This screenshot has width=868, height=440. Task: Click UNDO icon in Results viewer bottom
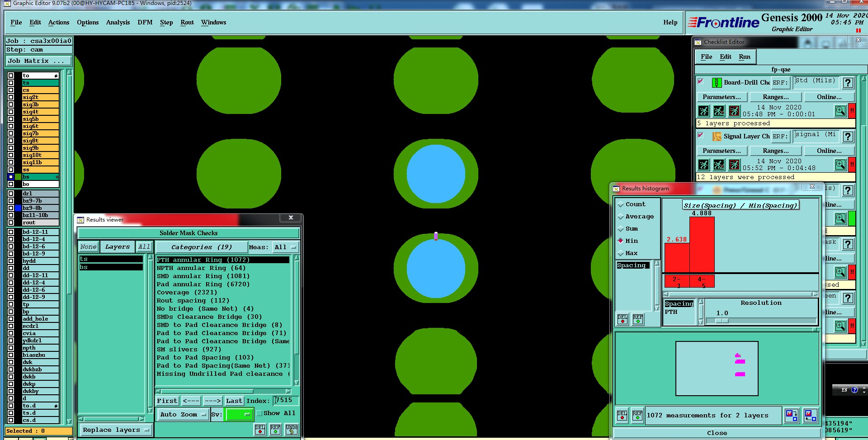pos(292,429)
